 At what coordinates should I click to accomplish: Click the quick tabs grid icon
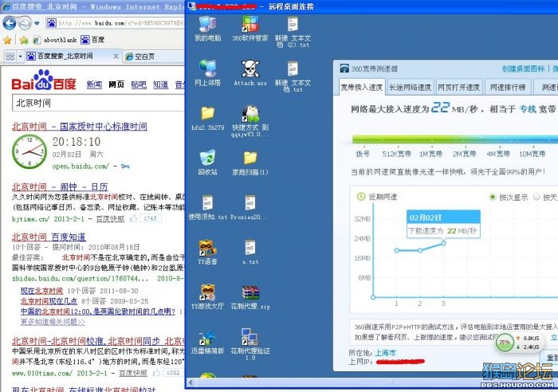click(10, 57)
